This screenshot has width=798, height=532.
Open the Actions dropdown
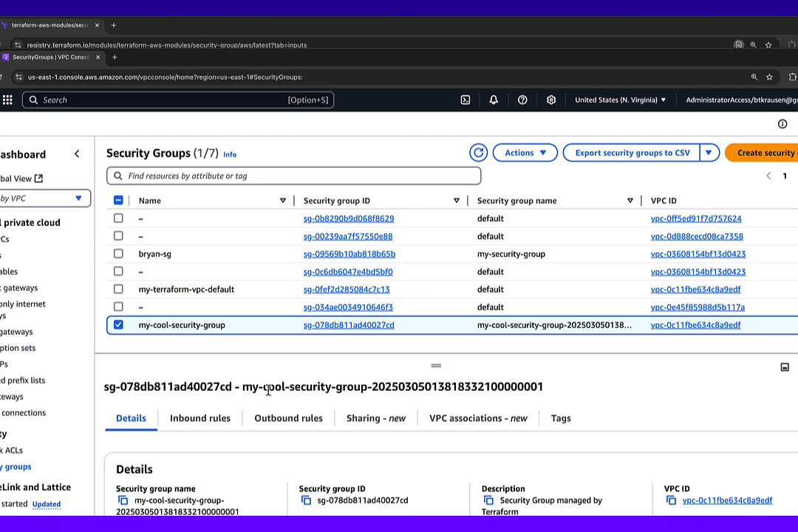525,153
